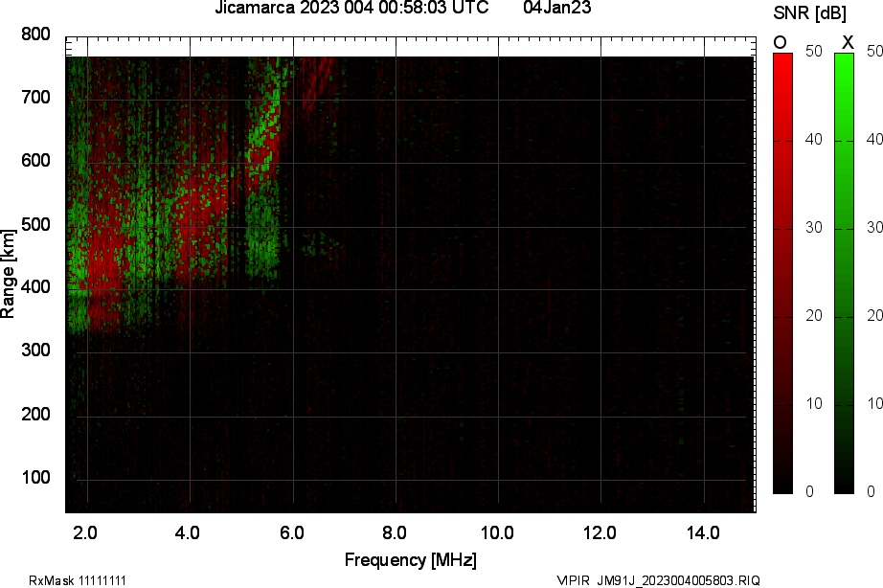Image resolution: width=883 pixels, height=588 pixels.
Task: Click the date label '04Jan23'
Action: (557, 8)
